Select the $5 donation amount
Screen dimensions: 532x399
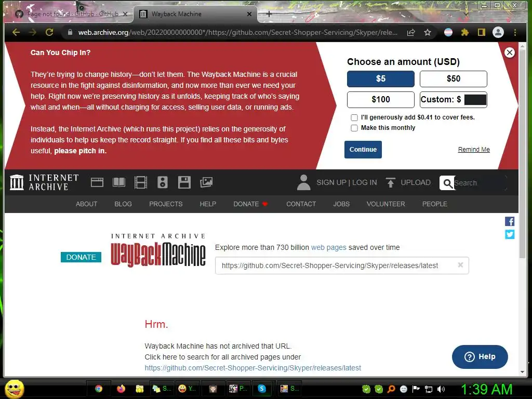380,79
